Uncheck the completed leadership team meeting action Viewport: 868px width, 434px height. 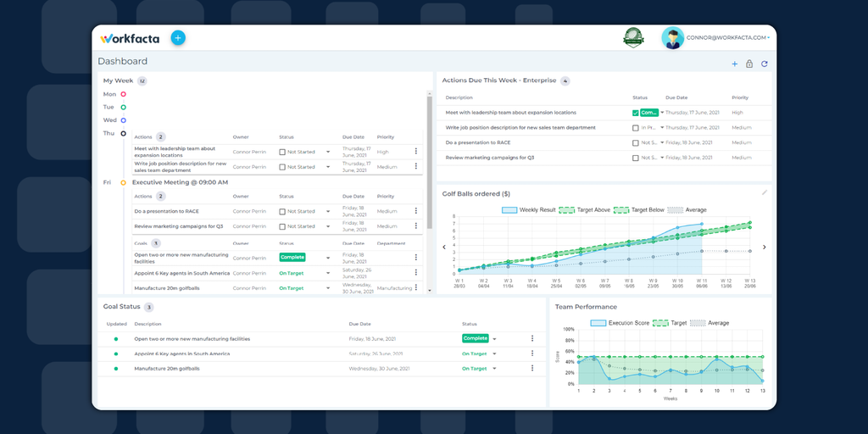(x=636, y=113)
